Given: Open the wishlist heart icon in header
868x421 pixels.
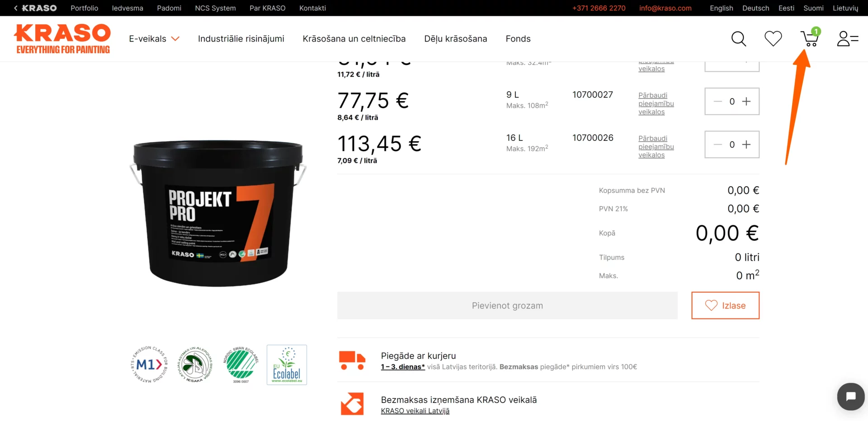Looking at the screenshot, I should click(773, 38).
